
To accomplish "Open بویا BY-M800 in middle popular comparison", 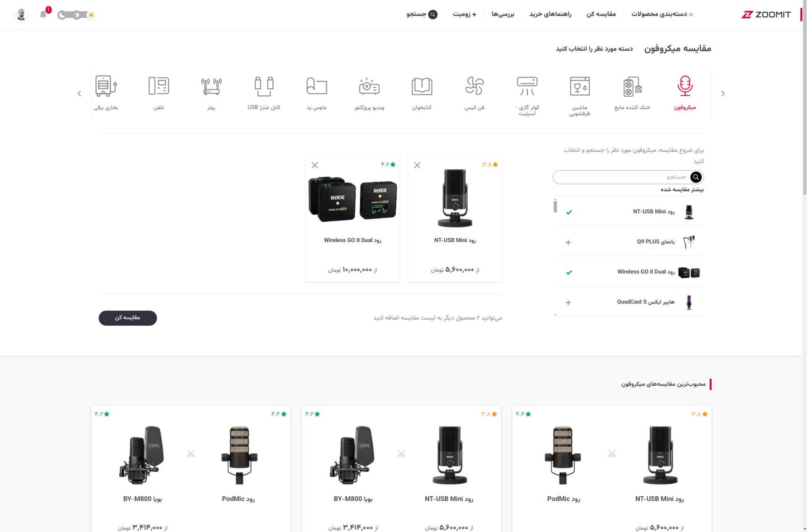I will (x=353, y=498).
